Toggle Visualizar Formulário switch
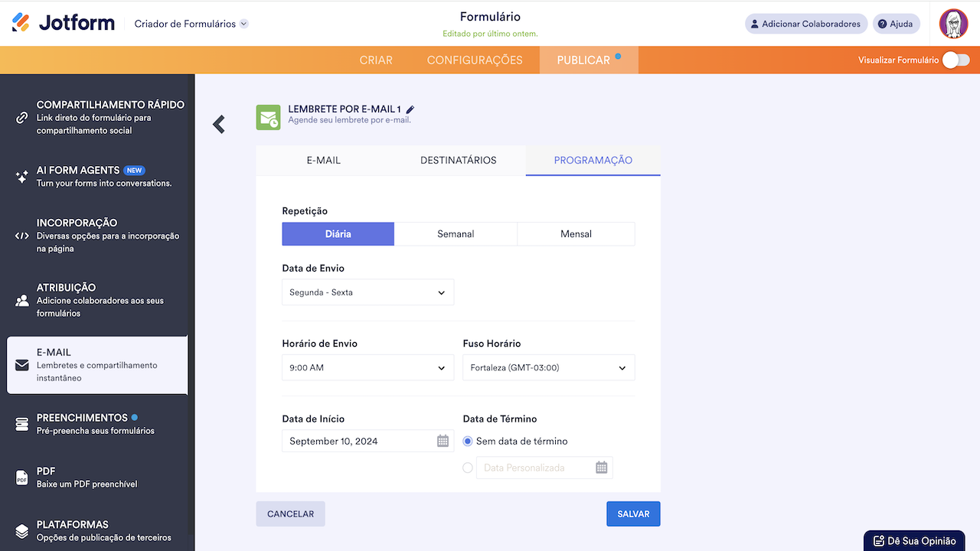This screenshot has height=551, width=980. point(955,60)
